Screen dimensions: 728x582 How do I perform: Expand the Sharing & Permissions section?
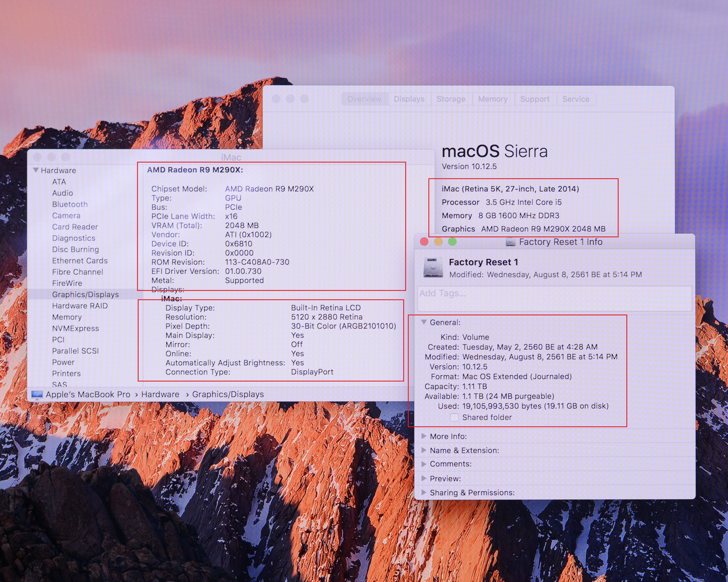(424, 493)
